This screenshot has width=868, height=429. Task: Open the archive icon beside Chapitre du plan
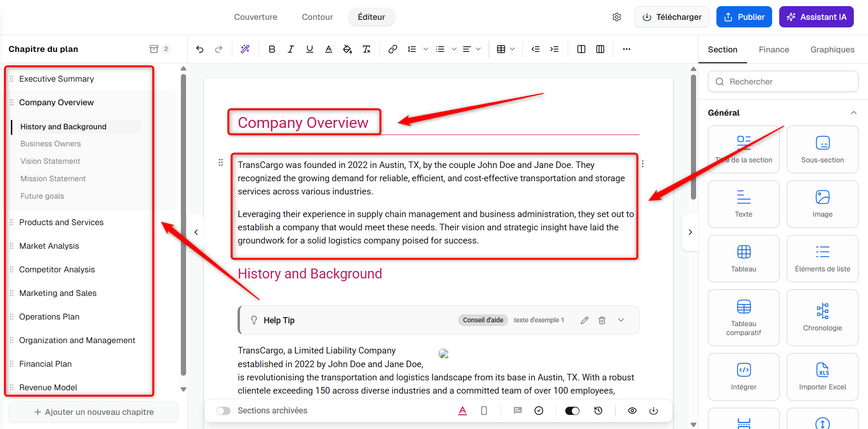click(154, 49)
